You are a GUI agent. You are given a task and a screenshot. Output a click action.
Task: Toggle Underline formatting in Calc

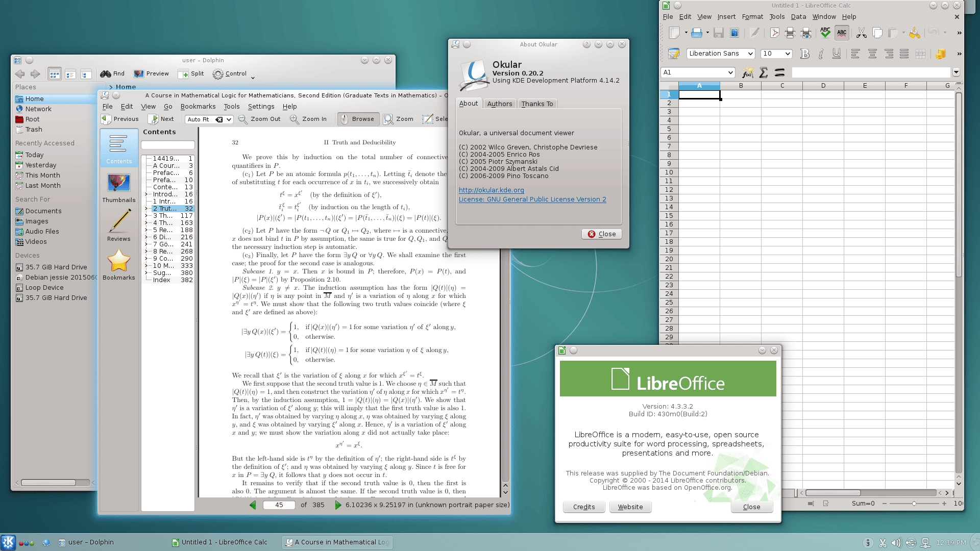coord(837,54)
